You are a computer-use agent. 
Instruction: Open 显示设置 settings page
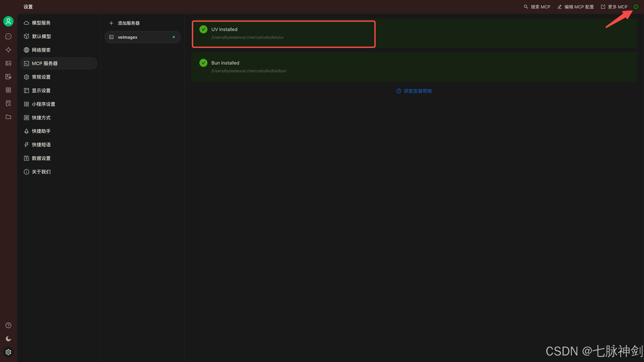[41, 90]
